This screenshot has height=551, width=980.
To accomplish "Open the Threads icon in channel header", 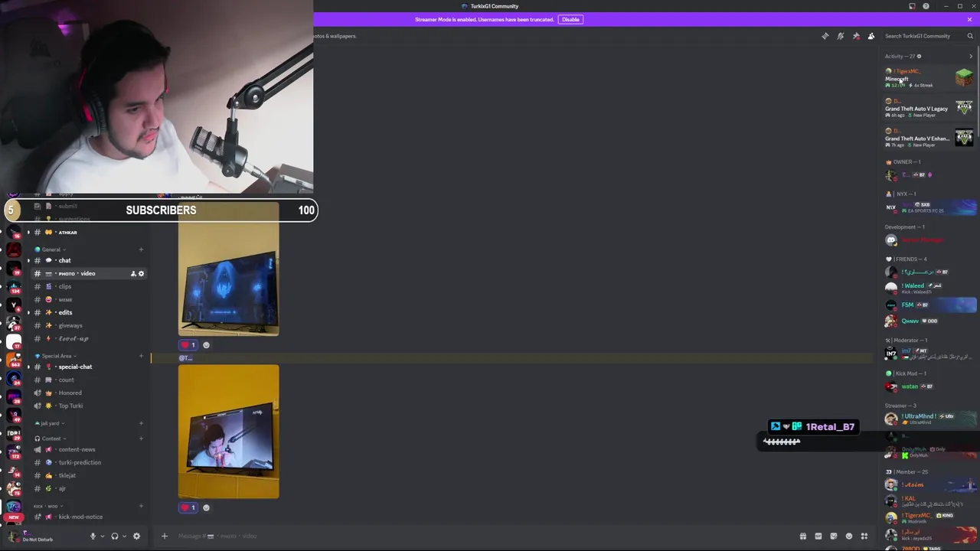I will 825,36.
